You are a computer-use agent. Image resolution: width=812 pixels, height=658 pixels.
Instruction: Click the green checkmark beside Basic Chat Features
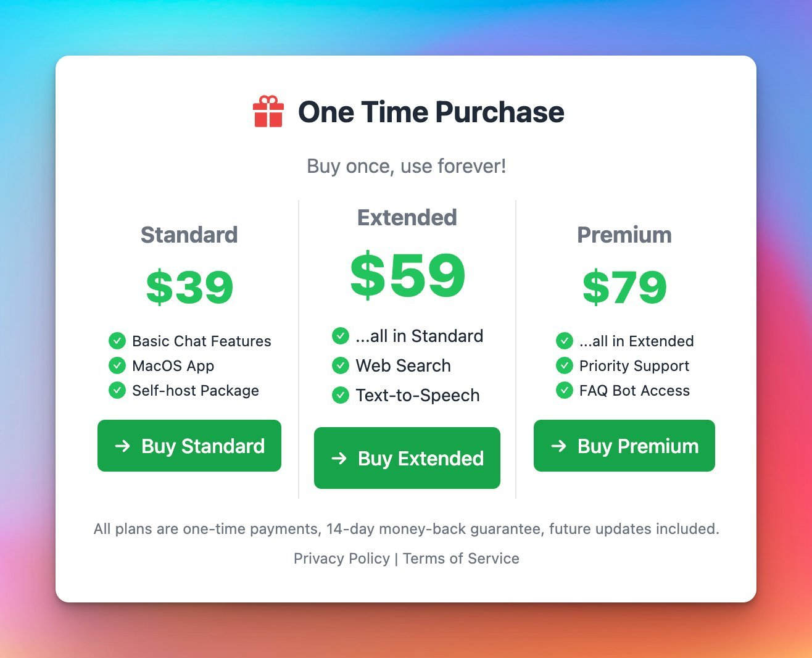pos(117,341)
